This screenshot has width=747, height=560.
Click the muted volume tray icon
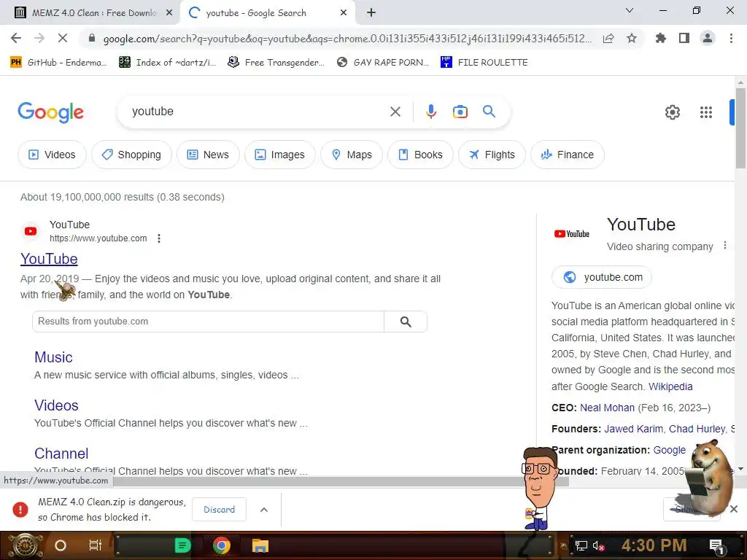click(598, 546)
